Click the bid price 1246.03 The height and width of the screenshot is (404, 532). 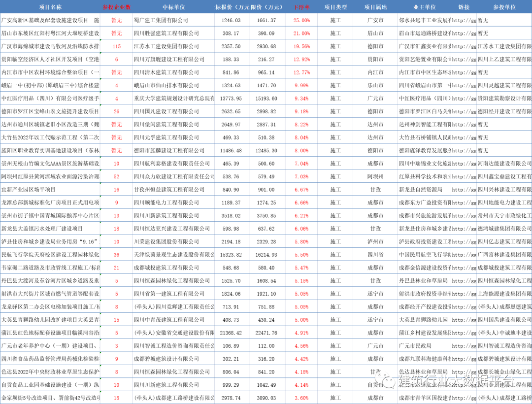pos(231,20)
